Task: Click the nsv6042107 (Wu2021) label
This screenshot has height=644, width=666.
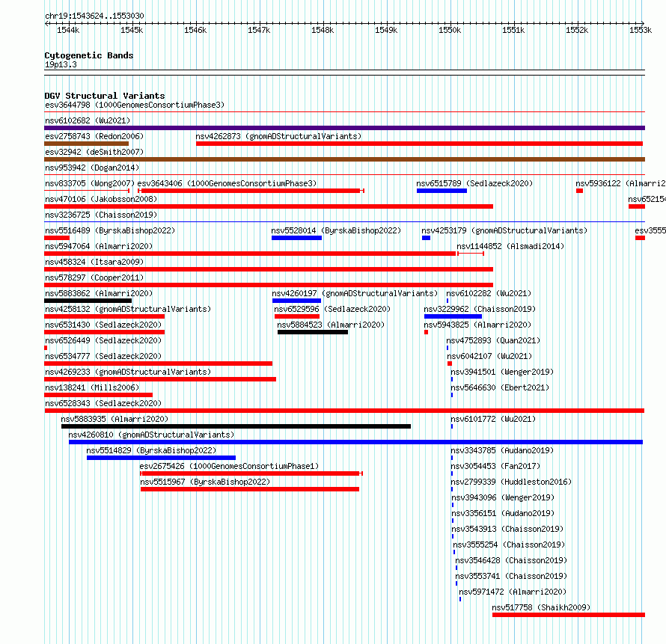Action: [x=489, y=356]
